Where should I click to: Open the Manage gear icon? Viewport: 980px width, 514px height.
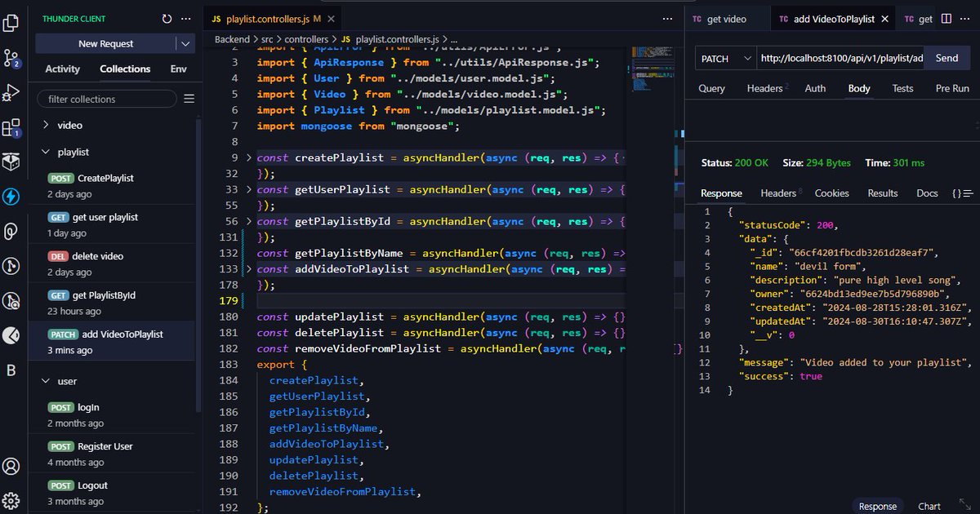[11, 501]
